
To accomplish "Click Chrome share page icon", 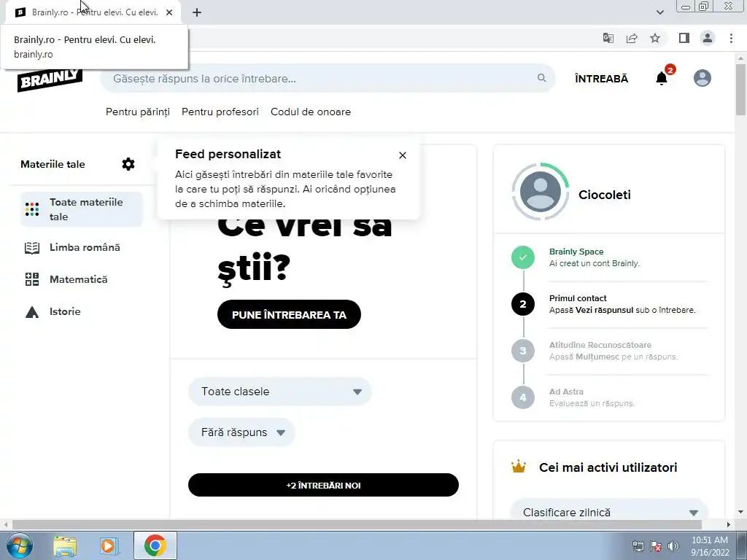I will pos(632,38).
